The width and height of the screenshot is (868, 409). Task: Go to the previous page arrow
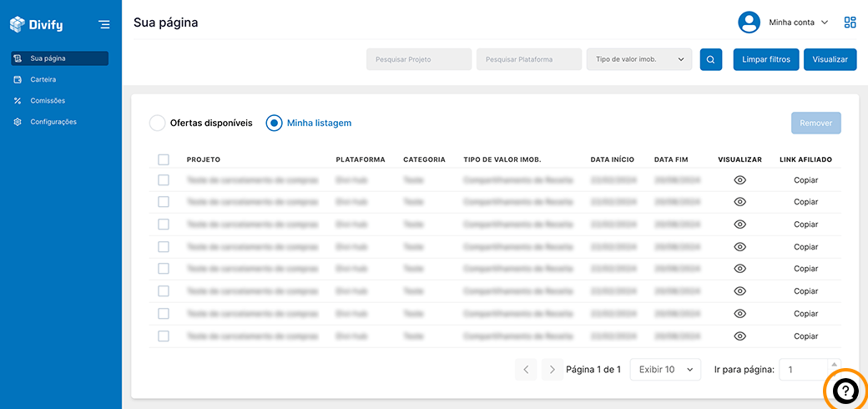(526, 370)
